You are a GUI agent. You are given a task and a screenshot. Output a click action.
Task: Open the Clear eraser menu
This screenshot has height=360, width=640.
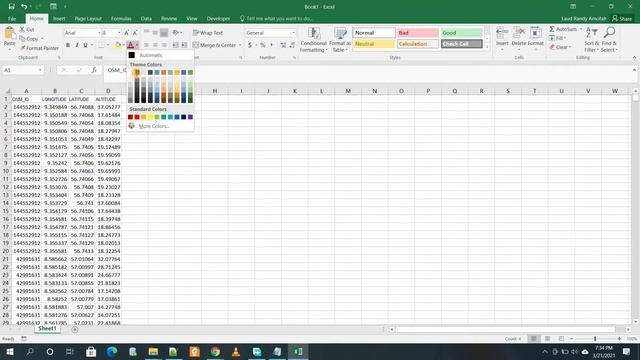pyautogui.click(x=560, y=47)
